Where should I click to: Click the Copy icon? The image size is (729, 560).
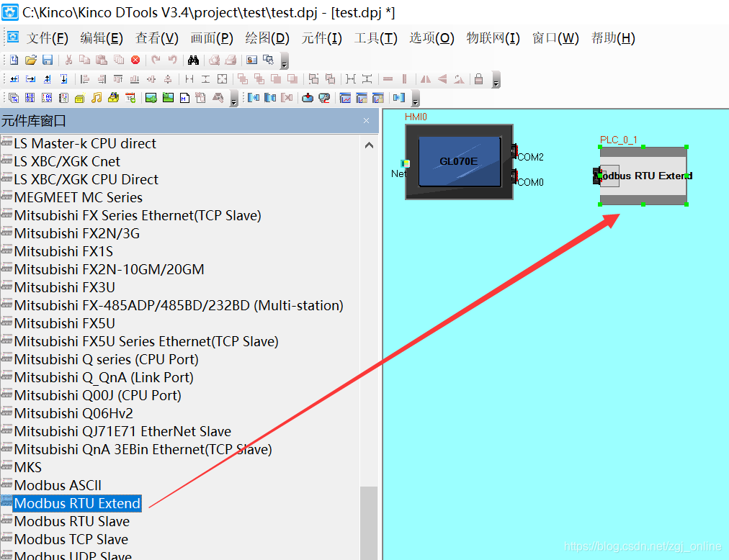point(84,60)
